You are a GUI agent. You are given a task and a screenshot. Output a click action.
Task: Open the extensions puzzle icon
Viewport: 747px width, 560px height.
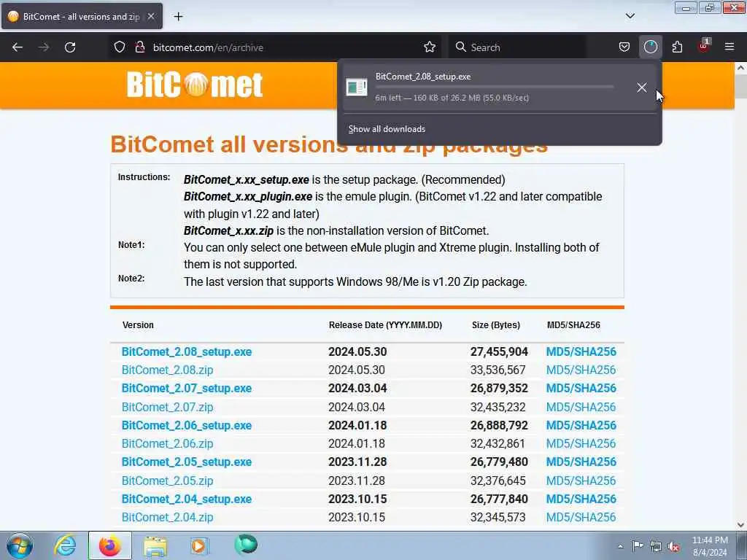[x=677, y=47]
